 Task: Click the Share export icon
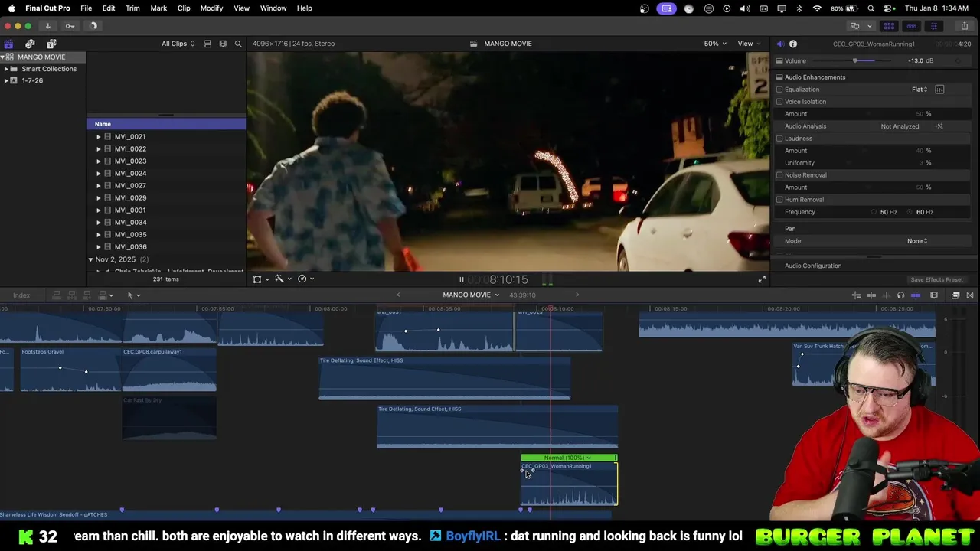click(964, 26)
